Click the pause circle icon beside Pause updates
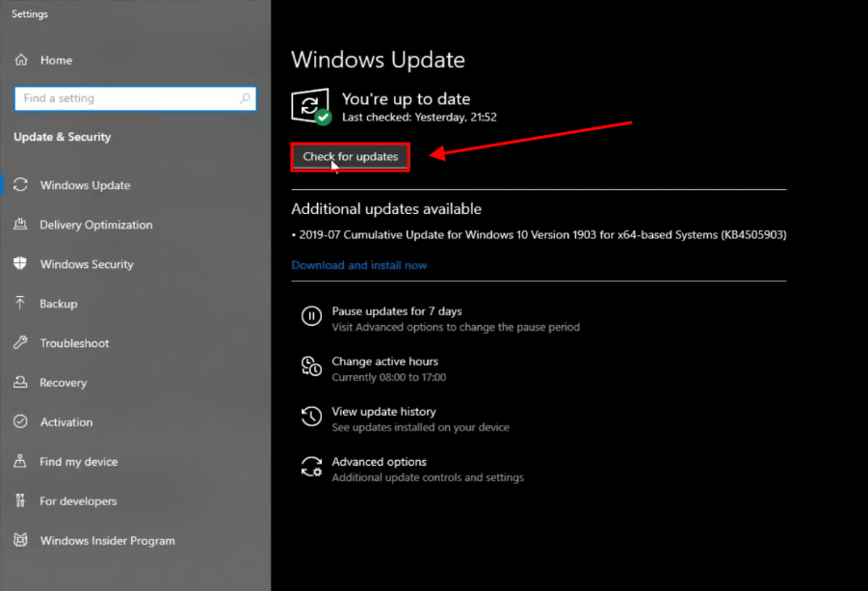This screenshot has width=868, height=591. (311, 316)
